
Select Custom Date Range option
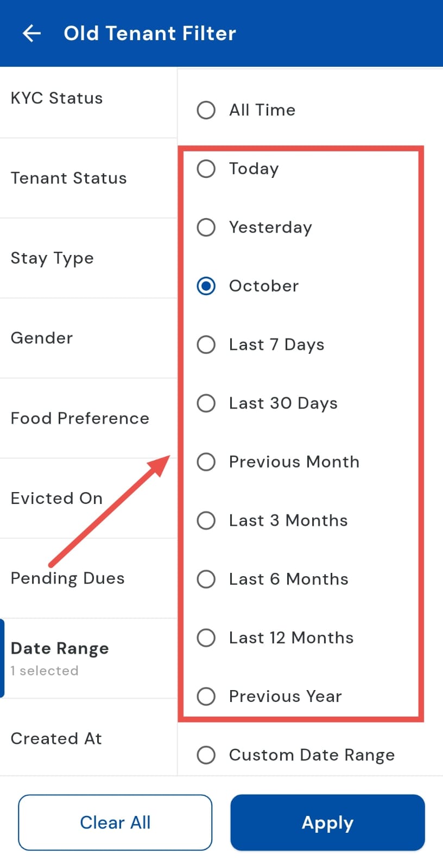pos(206,755)
